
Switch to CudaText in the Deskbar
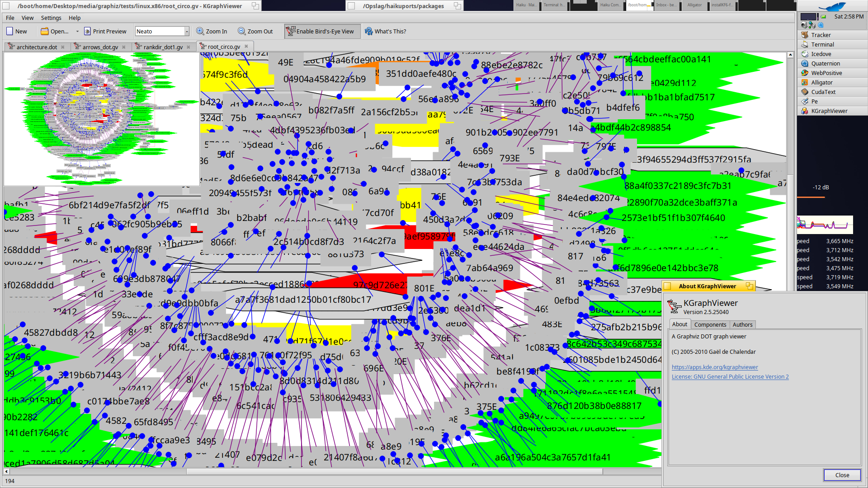pos(823,92)
